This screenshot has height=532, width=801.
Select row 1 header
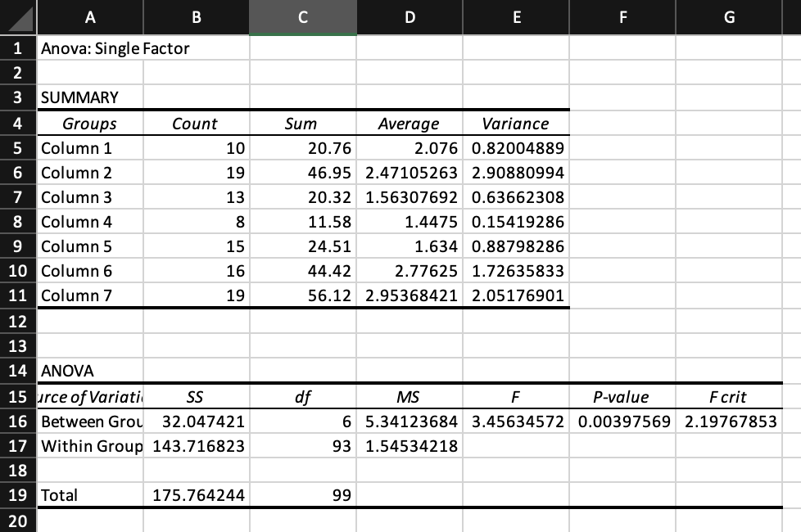click(18, 48)
